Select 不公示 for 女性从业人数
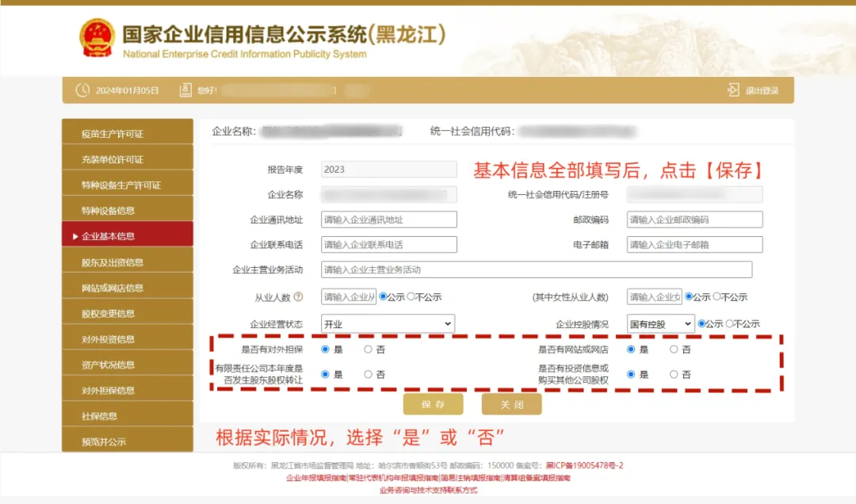 tap(717, 296)
